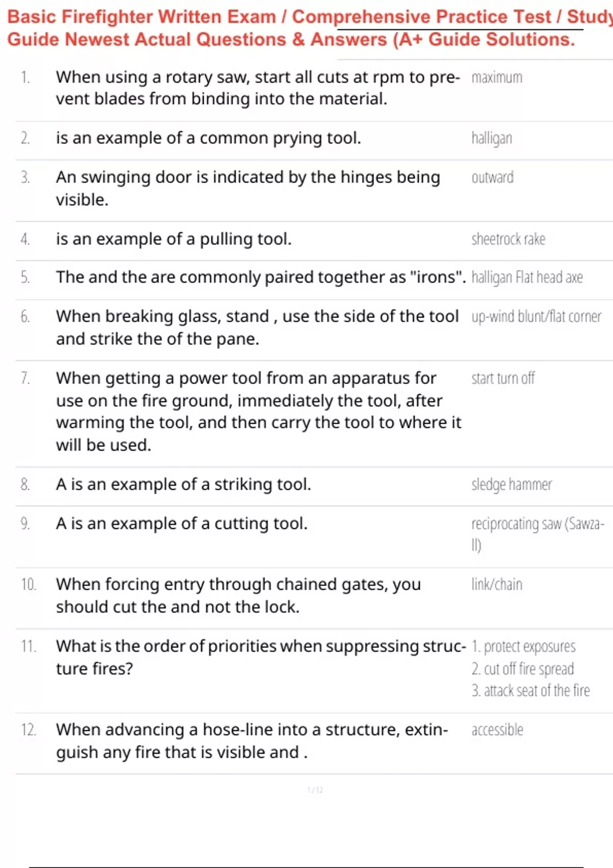Click question 10 about chained gates
Image resolution: width=613 pixels, height=868 pixels.
238,595
